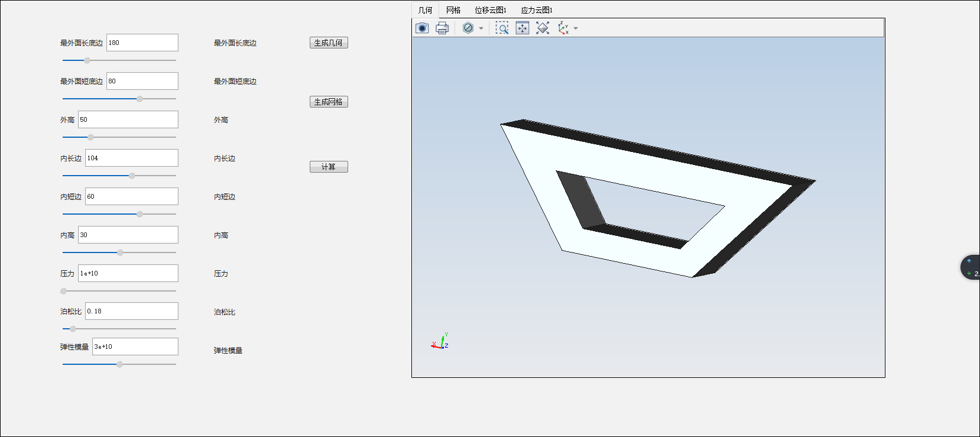This screenshot has height=437, width=980.
Task: Click the 弹性模量 input field with 3e+10
Action: click(135, 347)
